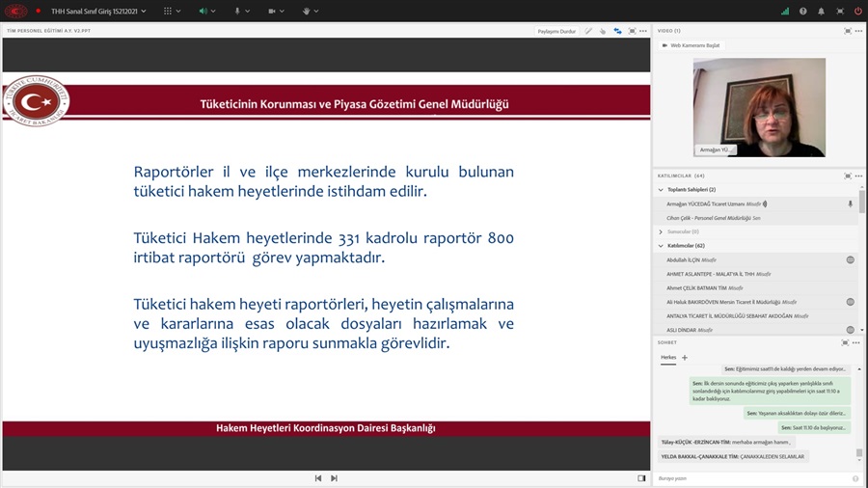Viewport: 868px width, 488px height.
Task: Select host Armağan YÜCEDAĞ Ticaret Uzmanı
Action: [755, 204]
